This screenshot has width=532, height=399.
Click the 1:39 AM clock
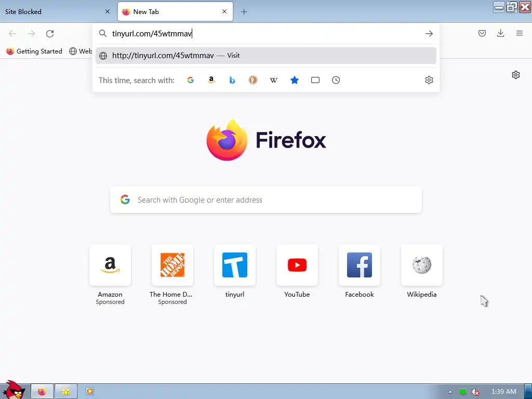pos(503,392)
